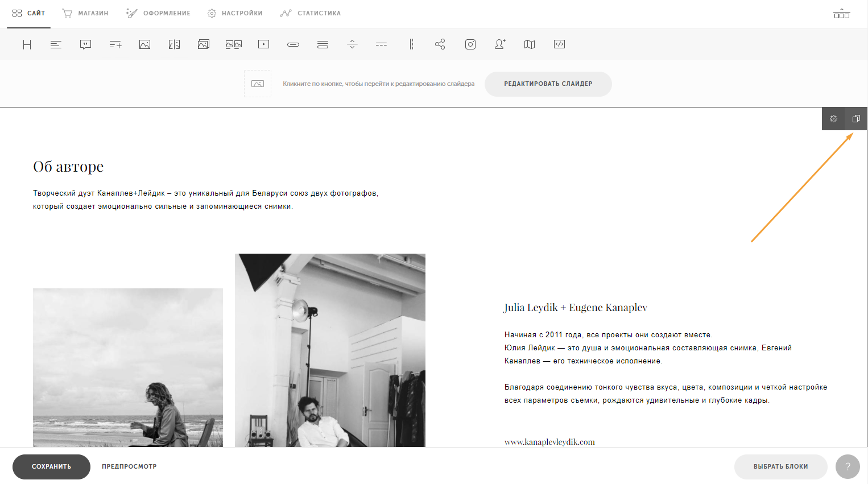Screen dimensions: 868x484
Task: Open block settings gear icon
Action: pyautogui.click(x=833, y=119)
